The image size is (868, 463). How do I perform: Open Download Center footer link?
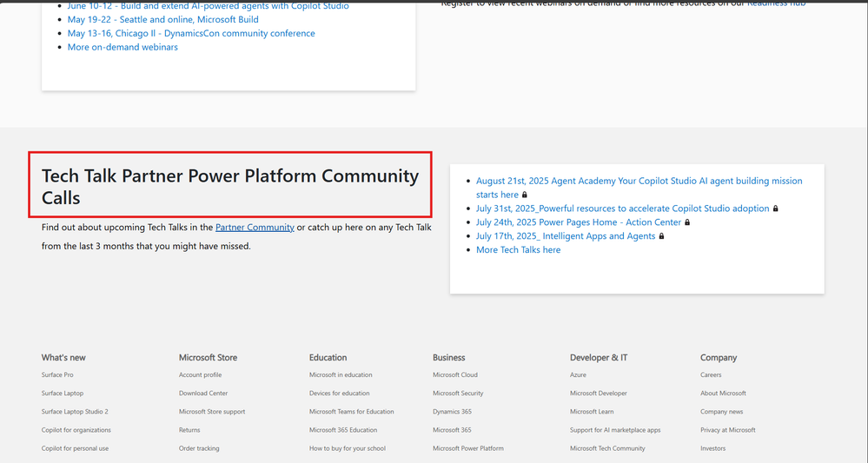point(203,394)
